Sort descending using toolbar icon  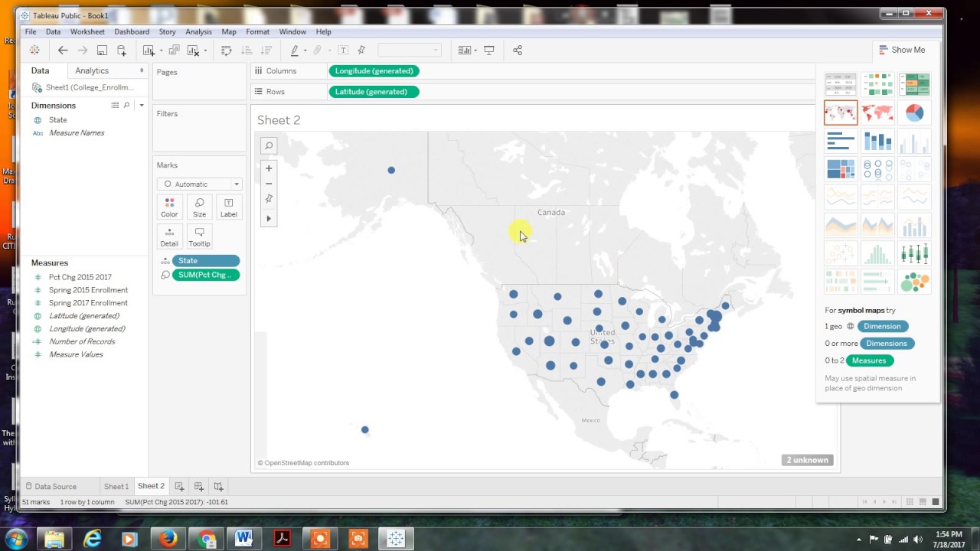tap(266, 51)
